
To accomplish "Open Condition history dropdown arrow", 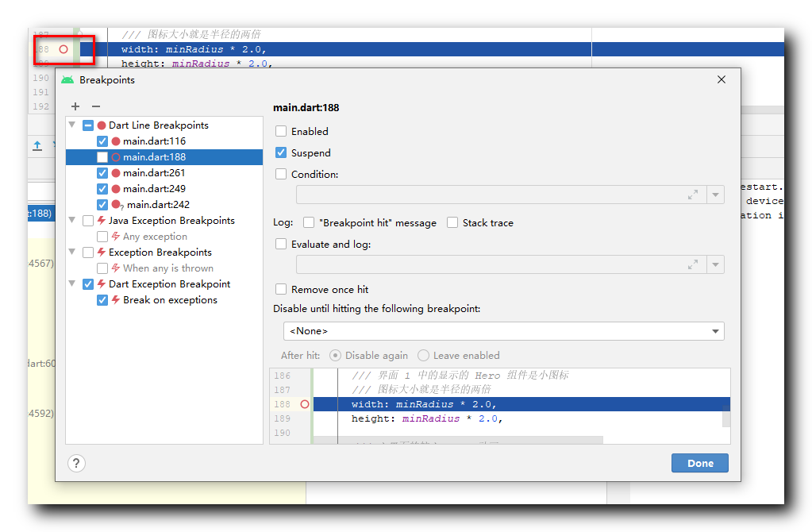I will (715, 195).
